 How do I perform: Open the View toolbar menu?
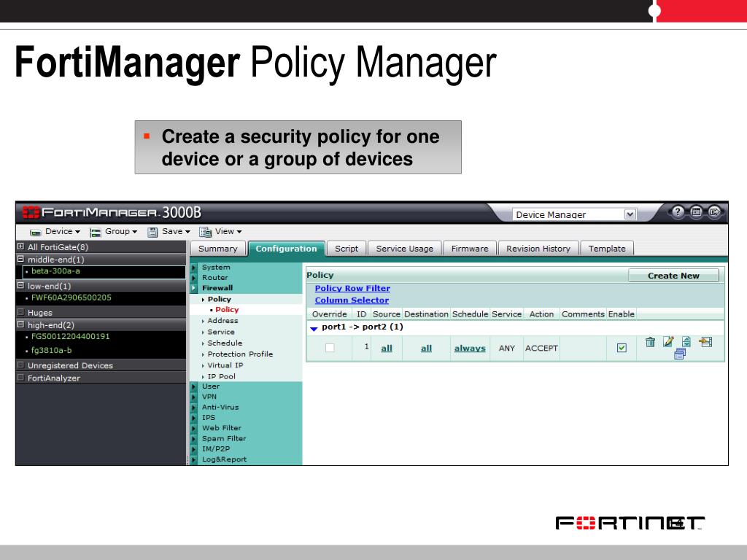tap(220, 232)
